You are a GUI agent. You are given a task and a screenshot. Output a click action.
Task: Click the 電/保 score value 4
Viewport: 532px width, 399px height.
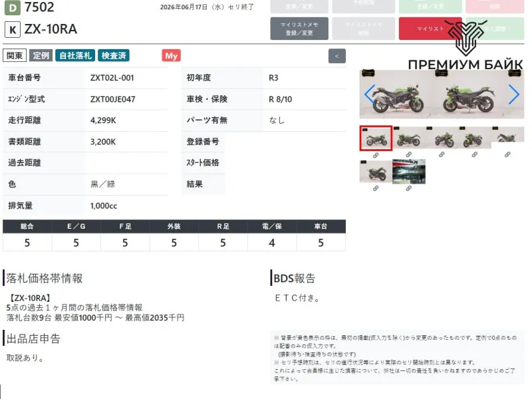point(272,243)
